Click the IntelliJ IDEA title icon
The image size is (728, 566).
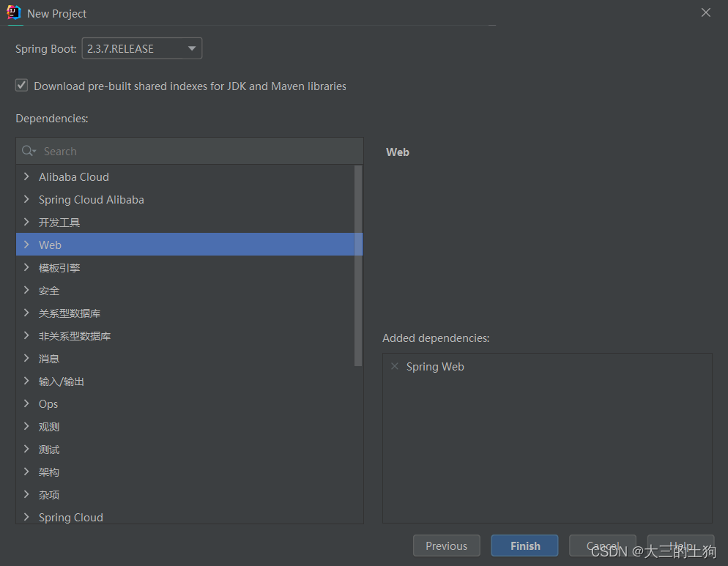pyautogui.click(x=14, y=12)
